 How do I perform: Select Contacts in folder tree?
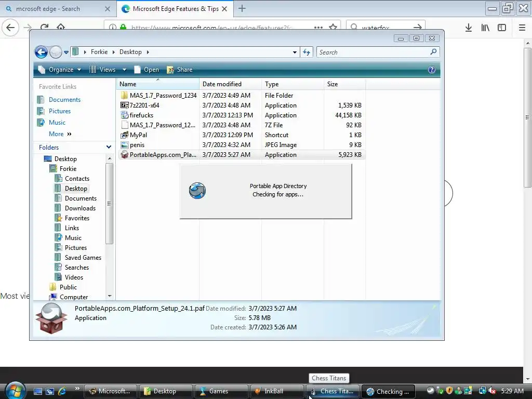(77, 179)
